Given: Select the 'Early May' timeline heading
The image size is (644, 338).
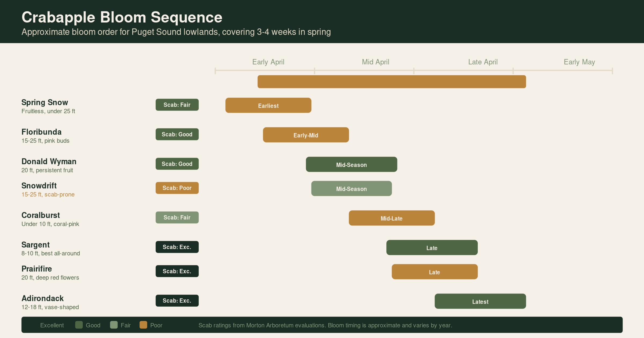Looking at the screenshot, I should (x=579, y=62).
